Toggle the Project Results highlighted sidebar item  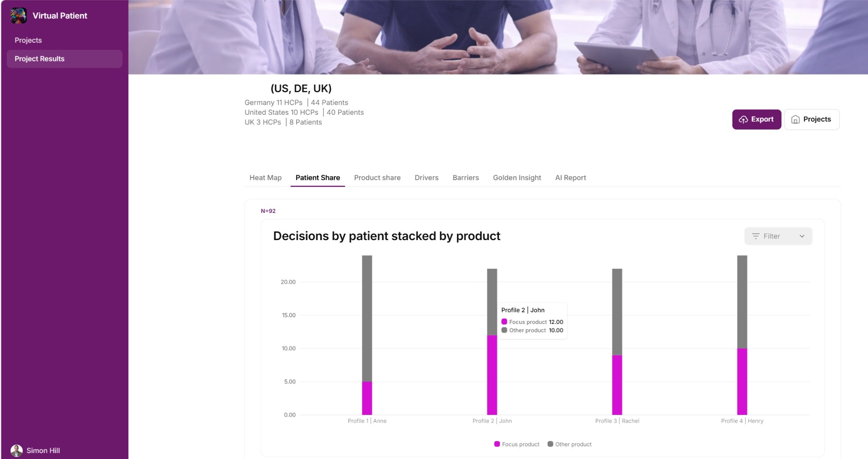click(39, 58)
